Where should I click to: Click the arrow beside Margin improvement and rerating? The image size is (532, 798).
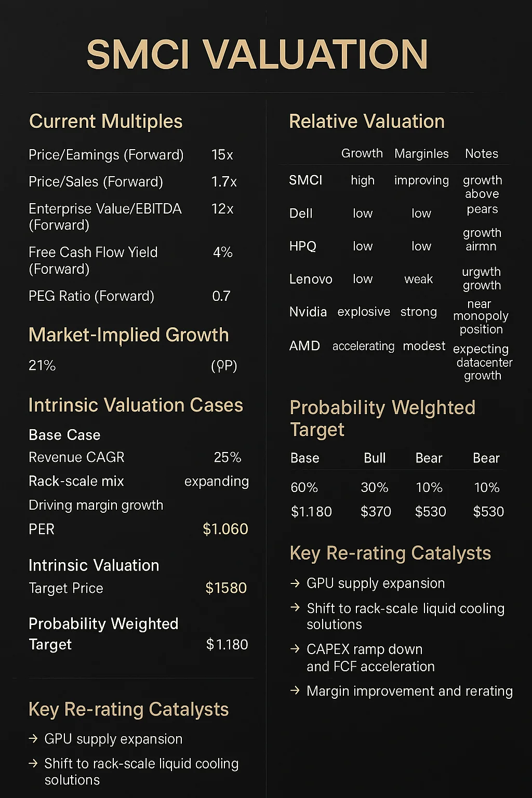[x=295, y=690]
